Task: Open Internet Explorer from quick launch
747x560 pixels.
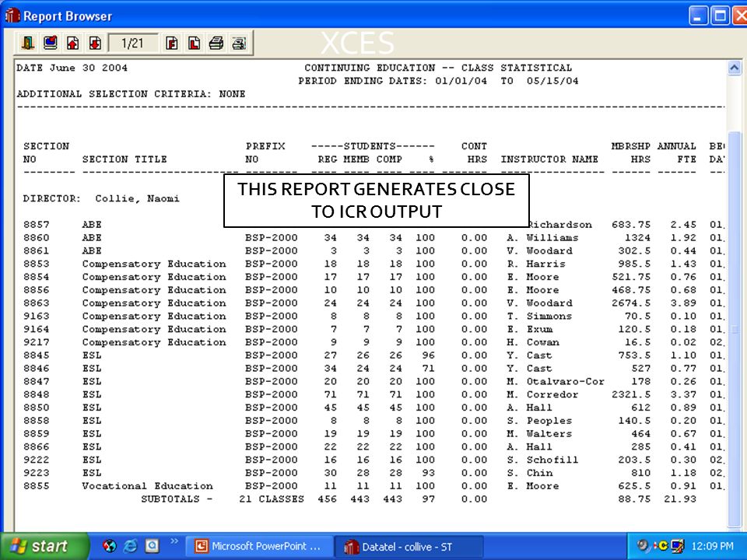Action: [x=130, y=546]
